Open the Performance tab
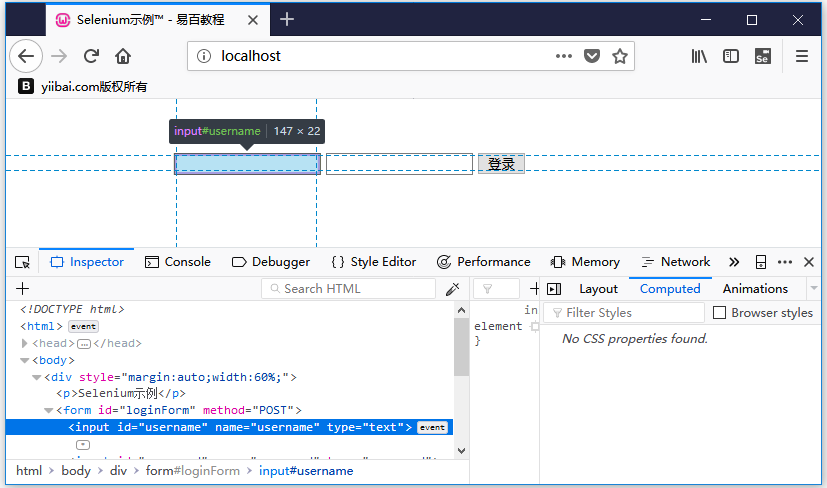 tap(483, 262)
